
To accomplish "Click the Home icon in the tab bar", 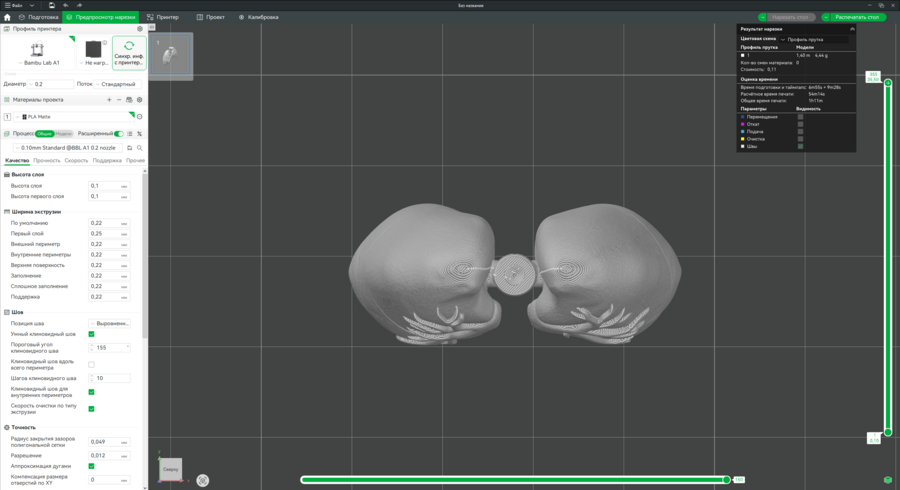I will pos(7,17).
